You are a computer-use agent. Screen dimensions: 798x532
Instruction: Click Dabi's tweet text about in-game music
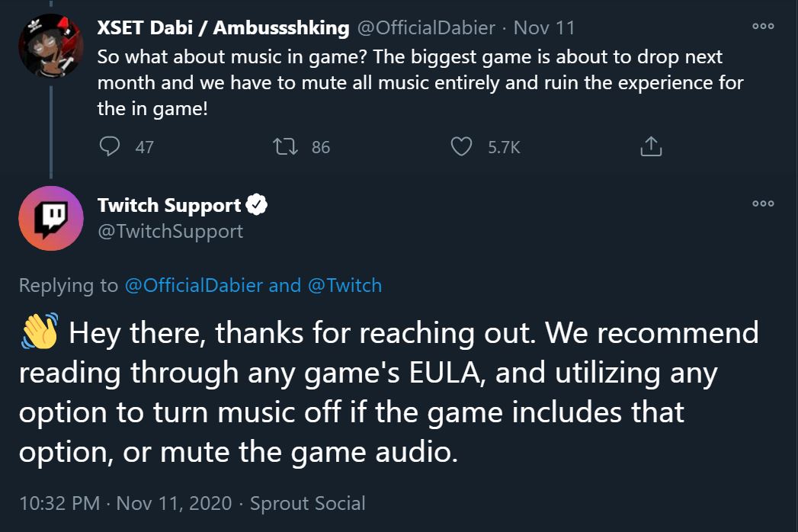[419, 82]
